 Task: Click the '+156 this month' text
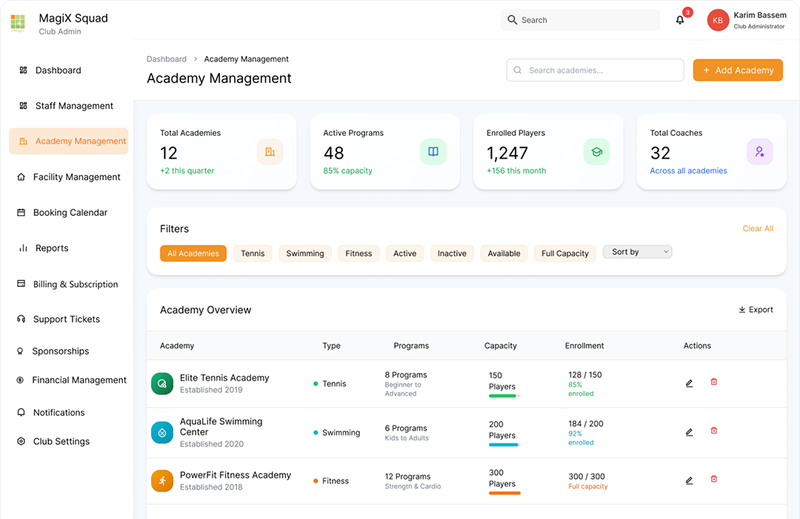(x=516, y=171)
